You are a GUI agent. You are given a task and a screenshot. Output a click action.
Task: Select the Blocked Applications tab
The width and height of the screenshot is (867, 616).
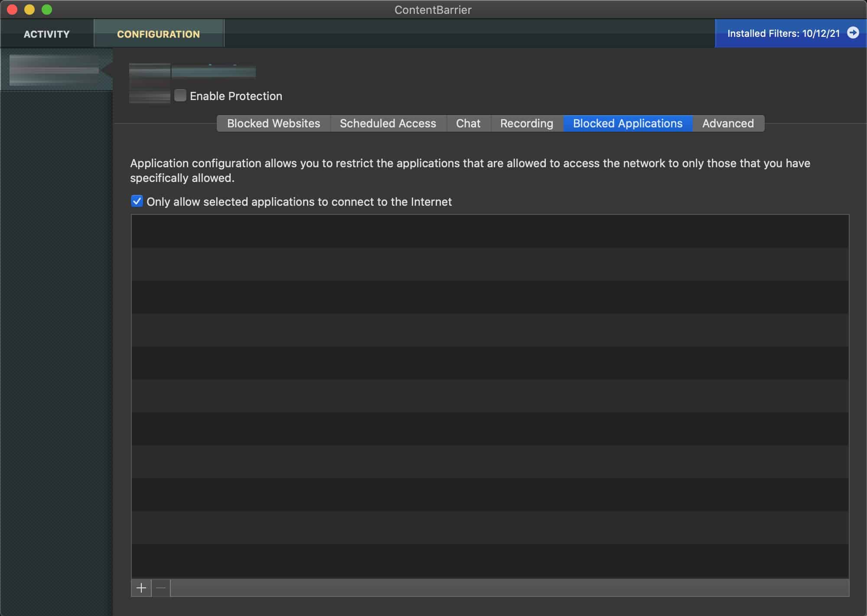(x=628, y=123)
